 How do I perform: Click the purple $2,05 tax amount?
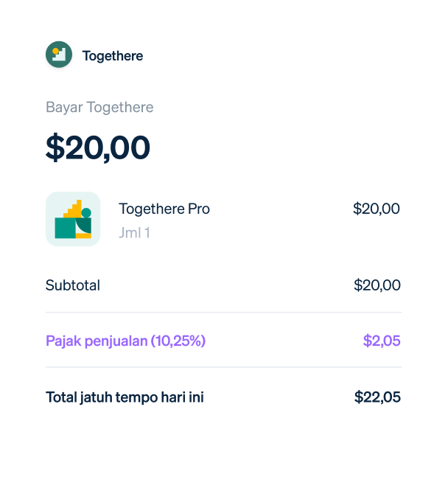tap(382, 341)
